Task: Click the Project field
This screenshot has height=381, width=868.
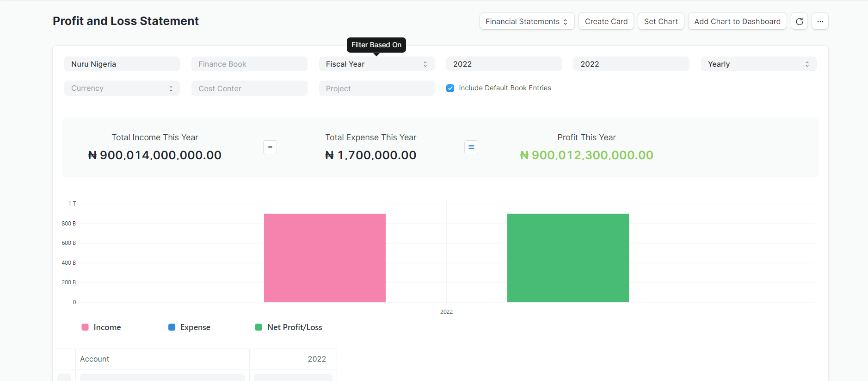Action: coord(376,88)
